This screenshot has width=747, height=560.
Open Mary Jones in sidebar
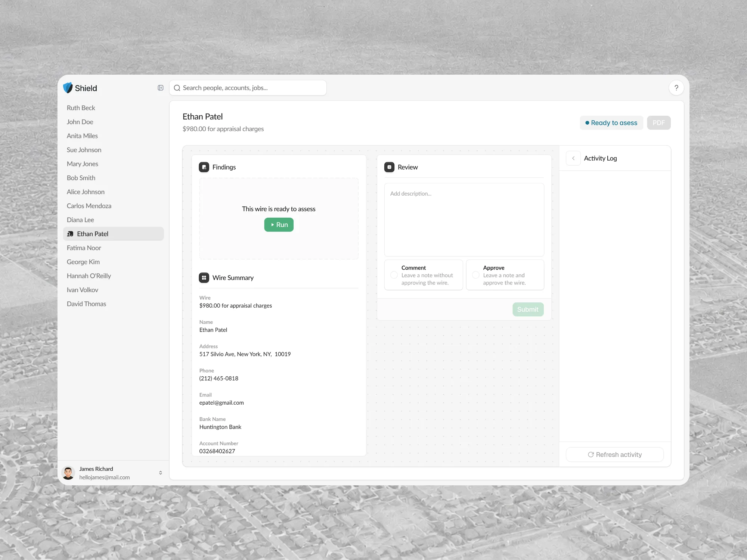tap(83, 164)
